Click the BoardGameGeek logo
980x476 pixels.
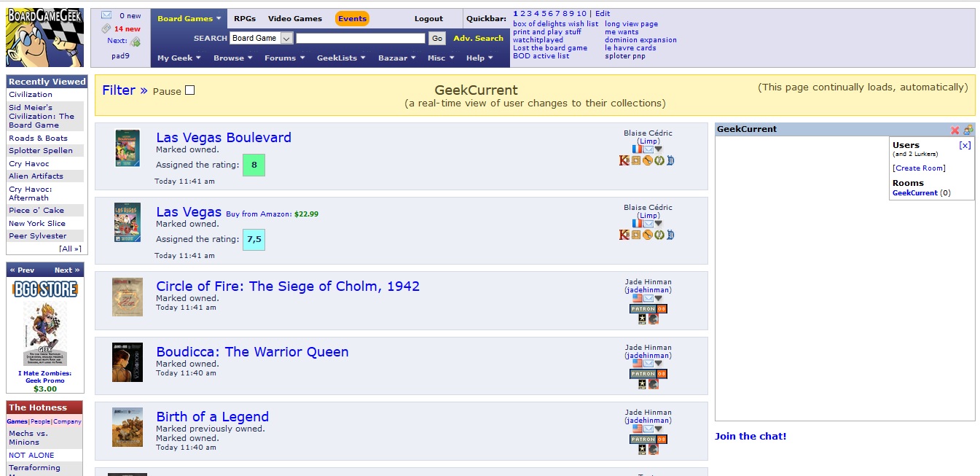(x=44, y=37)
